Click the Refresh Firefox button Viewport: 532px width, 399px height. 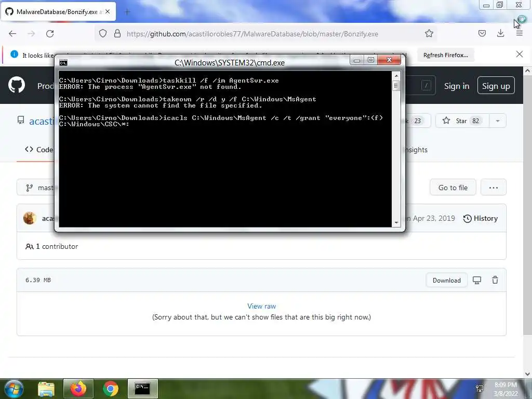click(x=445, y=55)
